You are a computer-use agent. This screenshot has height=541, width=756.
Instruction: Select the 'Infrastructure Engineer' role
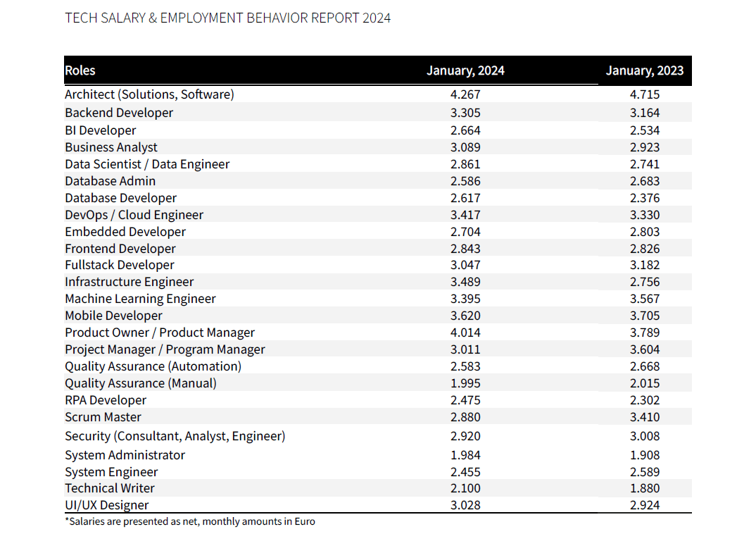point(130,282)
